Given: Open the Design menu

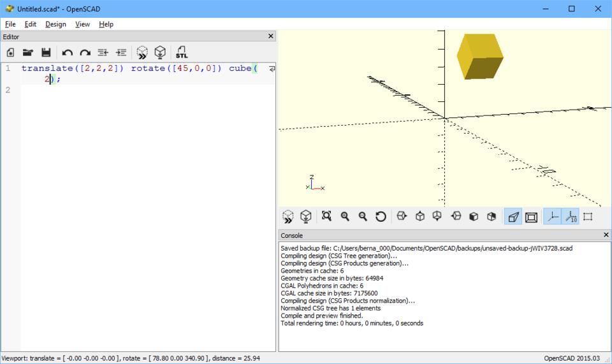Looking at the screenshot, I should tap(55, 24).
